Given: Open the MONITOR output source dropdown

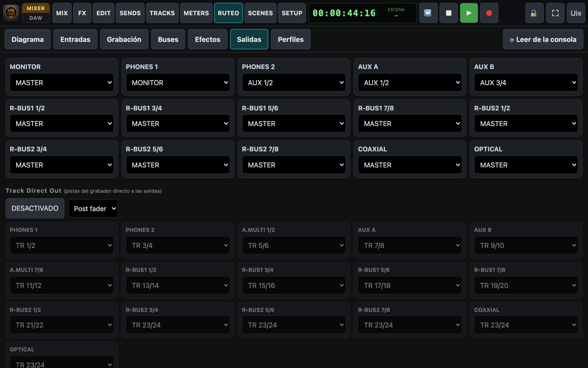Looking at the screenshot, I should click(x=62, y=82).
